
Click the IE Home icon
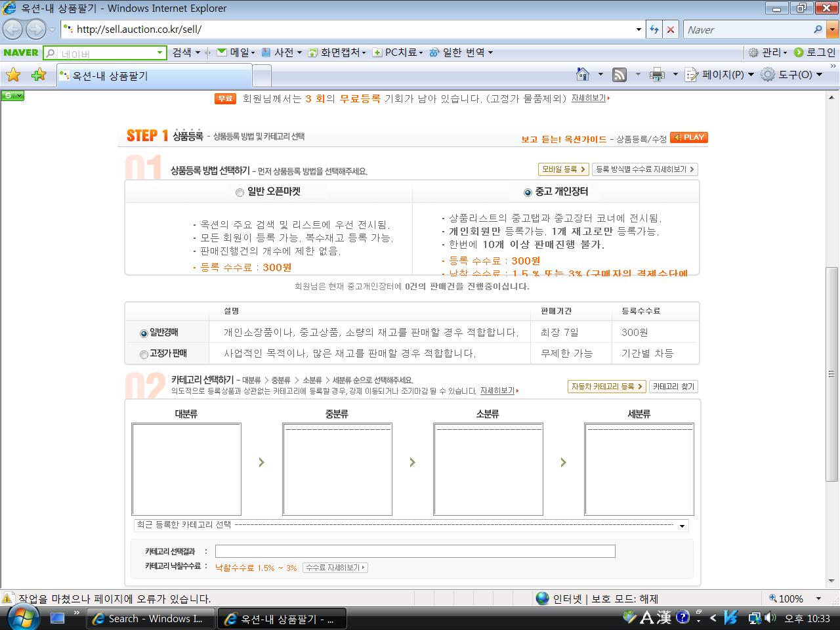pyautogui.click(x=582, y=75)
